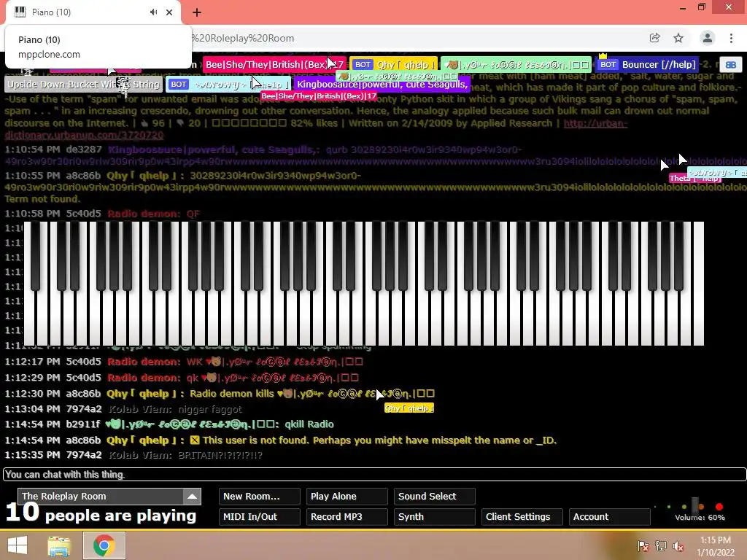Viewport: 747px width, 560px height.
Task: Click the blue icon right of Bouncer
Action: pyautogui.click(x=731, y=65)
